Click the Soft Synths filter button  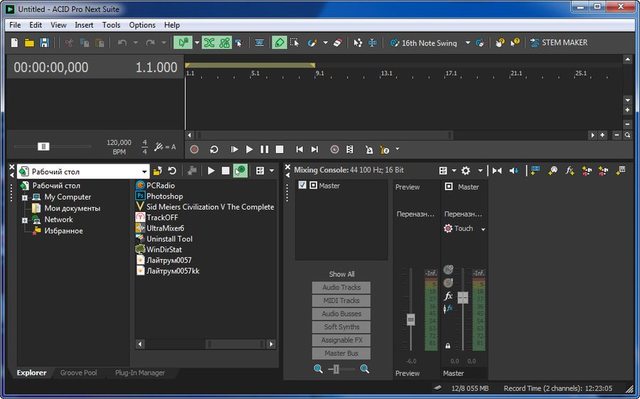341,327
